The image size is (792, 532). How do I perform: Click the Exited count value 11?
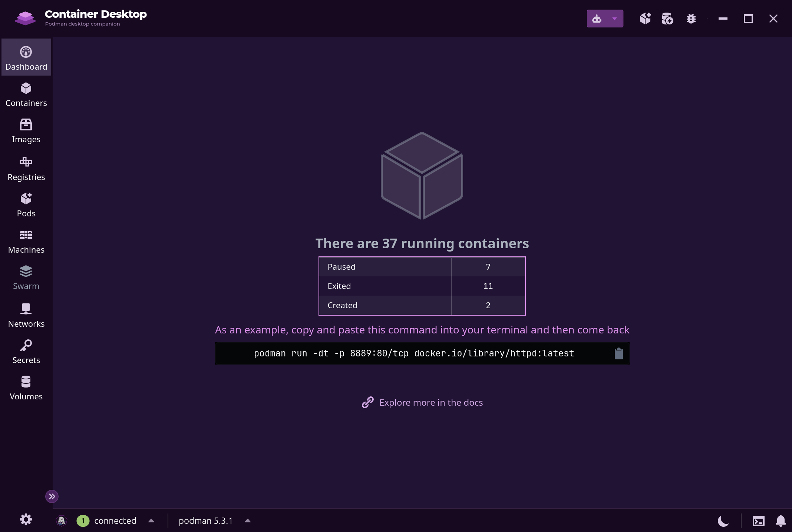[x=488, y=286]
